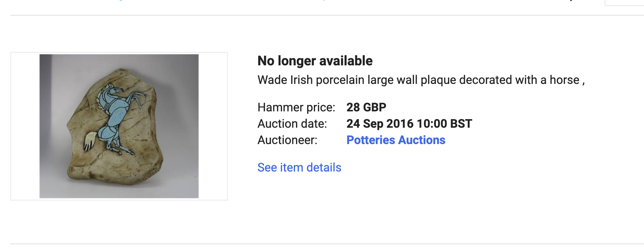Click the Potteries Auctions link
This screenshot has height=248, width=644.
click(395, 140)
